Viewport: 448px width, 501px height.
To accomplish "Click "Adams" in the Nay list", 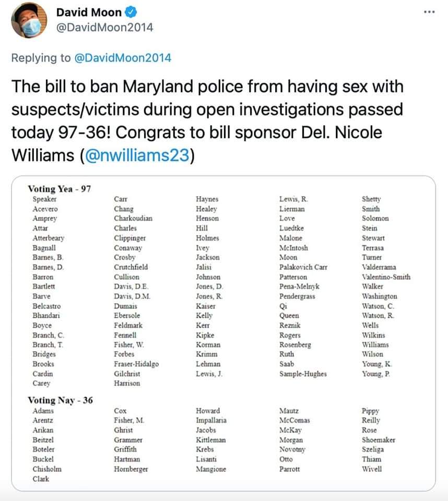I will (43, 411).
